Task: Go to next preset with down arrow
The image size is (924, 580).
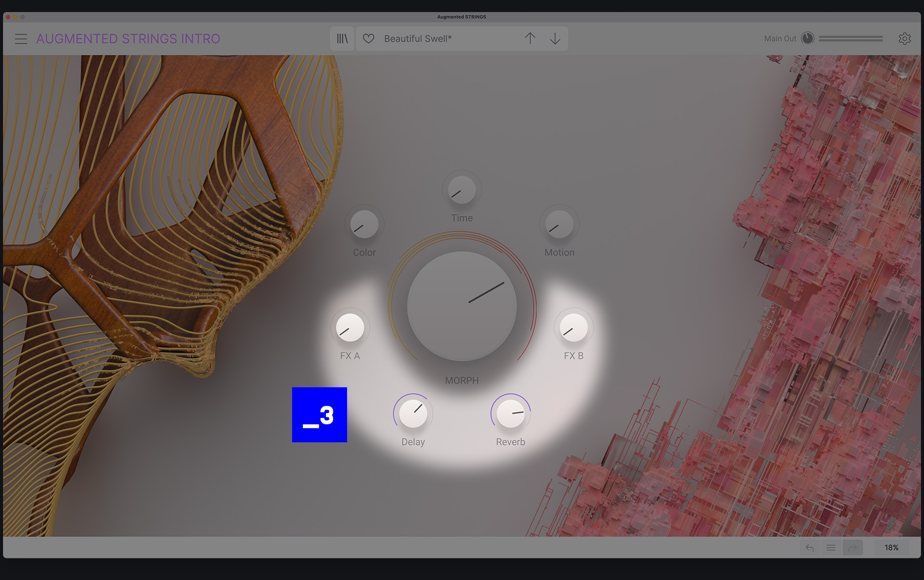Action: click(x=555, y=39)
